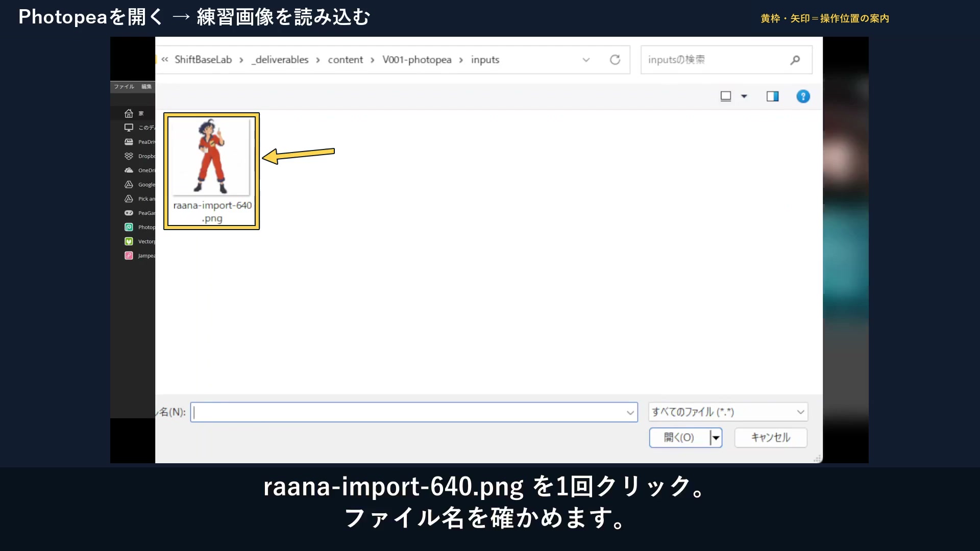Go to V001-photopea folder in breadcrumb
This screenshot has height=551, width=980.
click(417, 60)
